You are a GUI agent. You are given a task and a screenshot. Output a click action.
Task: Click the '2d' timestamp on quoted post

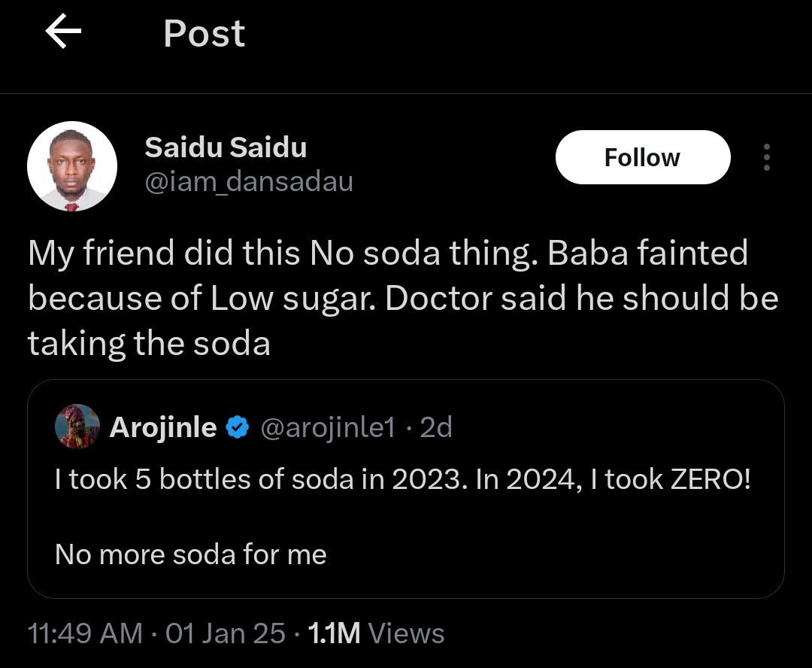(436, 427)
